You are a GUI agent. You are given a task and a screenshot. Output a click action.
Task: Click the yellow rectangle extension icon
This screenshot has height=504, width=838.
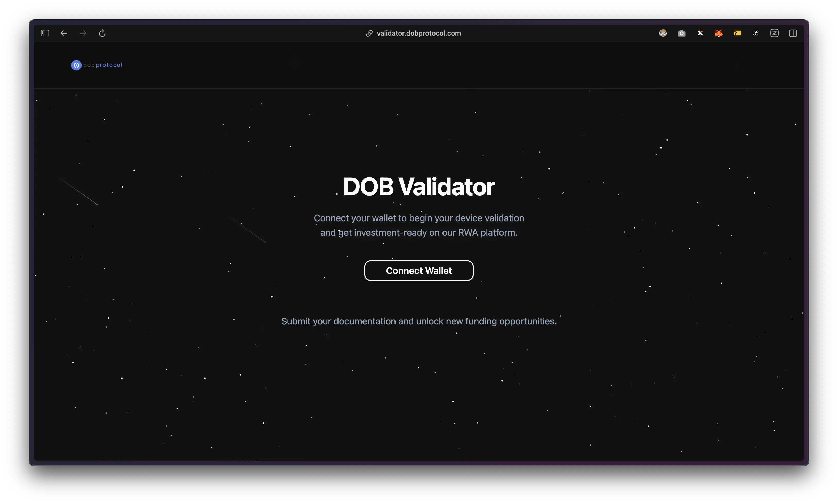click(x=737, y=33)
